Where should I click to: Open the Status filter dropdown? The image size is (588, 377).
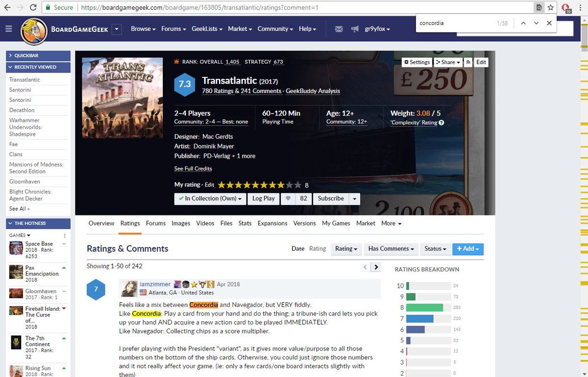pyautogui.click(x=435, y=249)
